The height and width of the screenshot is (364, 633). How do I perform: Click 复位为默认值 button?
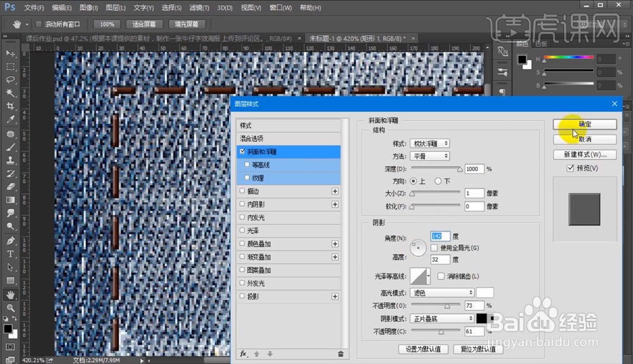[x=478, y=349]
